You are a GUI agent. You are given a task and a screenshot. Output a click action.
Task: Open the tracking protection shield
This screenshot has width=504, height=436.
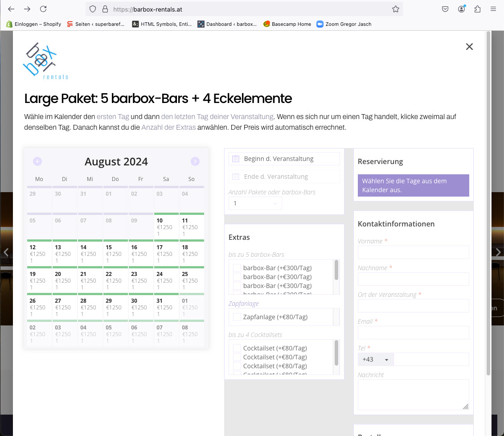[93, 9]
